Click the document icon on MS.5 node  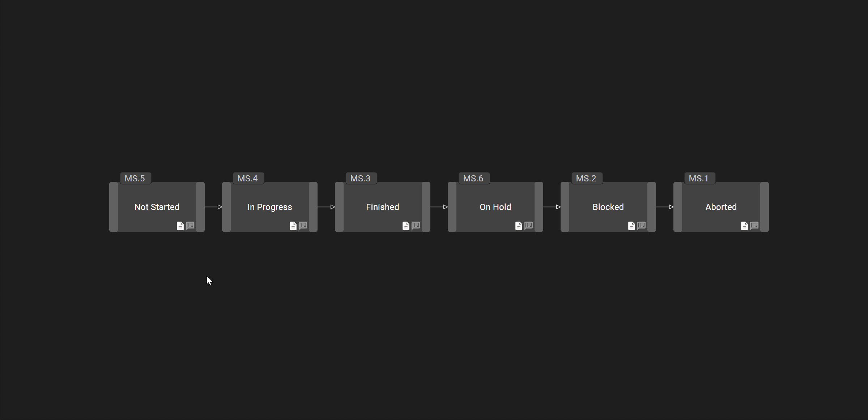pos(180,226)
